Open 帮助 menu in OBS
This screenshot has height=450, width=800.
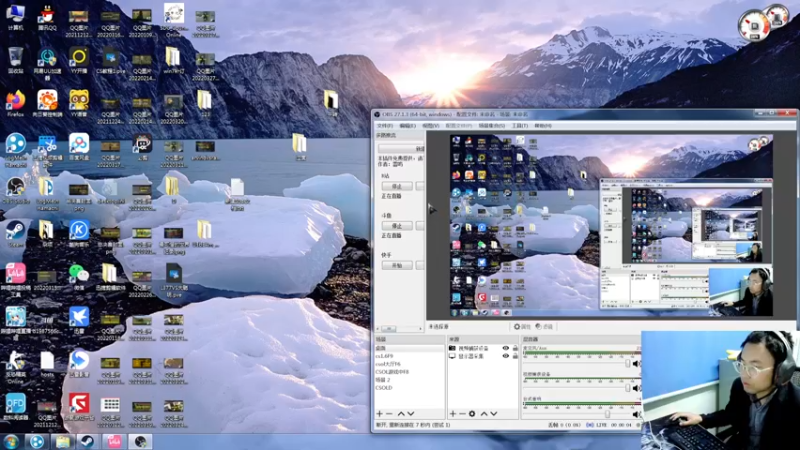click(543, 126)
